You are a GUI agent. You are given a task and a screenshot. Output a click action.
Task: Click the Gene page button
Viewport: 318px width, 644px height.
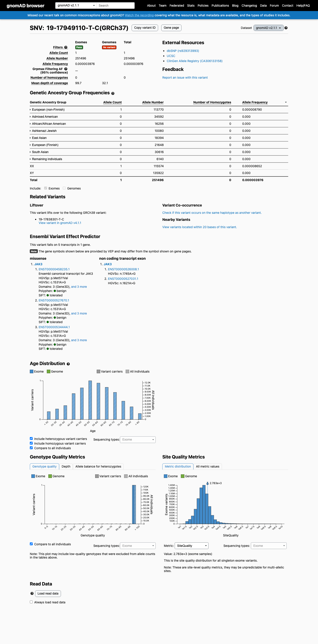pyautogui.click(x=171, y=28)
